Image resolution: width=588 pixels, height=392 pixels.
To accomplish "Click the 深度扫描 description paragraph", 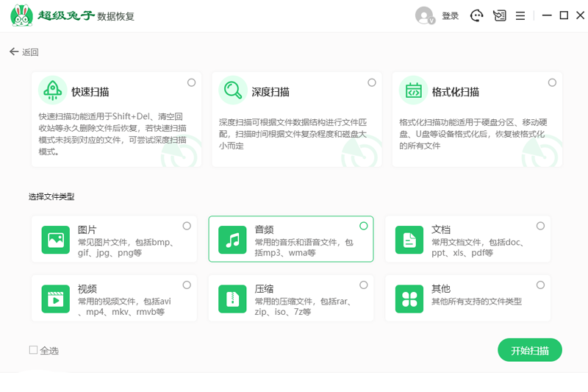I will 293,134.
